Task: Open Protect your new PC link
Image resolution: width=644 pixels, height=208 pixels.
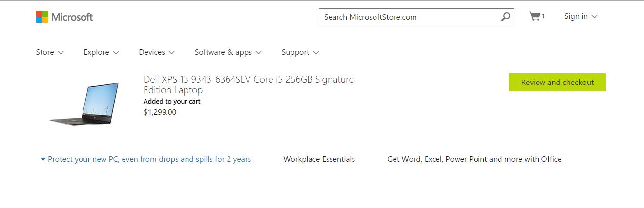Action: 149,159
